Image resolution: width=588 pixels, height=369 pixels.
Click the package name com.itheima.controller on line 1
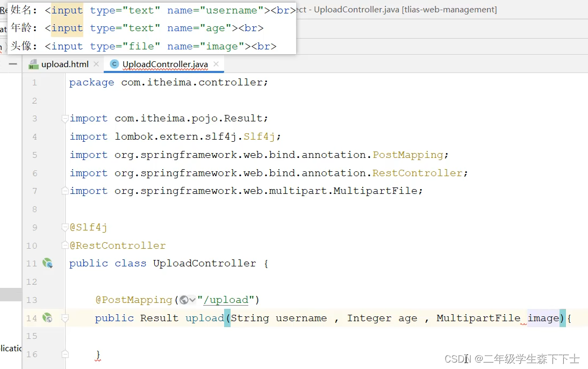point(192,82)
